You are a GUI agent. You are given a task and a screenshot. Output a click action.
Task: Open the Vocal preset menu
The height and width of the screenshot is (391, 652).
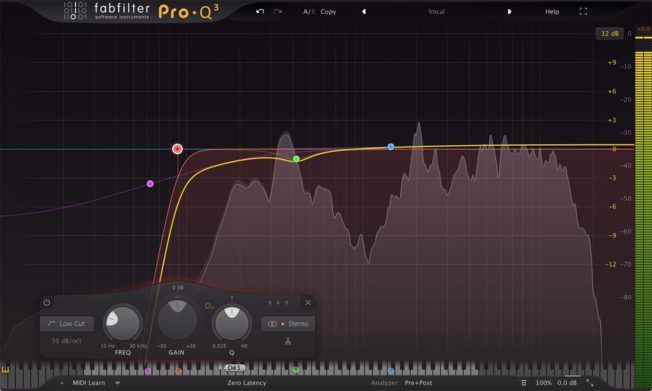pyautogui.click(x=436, y=12)
